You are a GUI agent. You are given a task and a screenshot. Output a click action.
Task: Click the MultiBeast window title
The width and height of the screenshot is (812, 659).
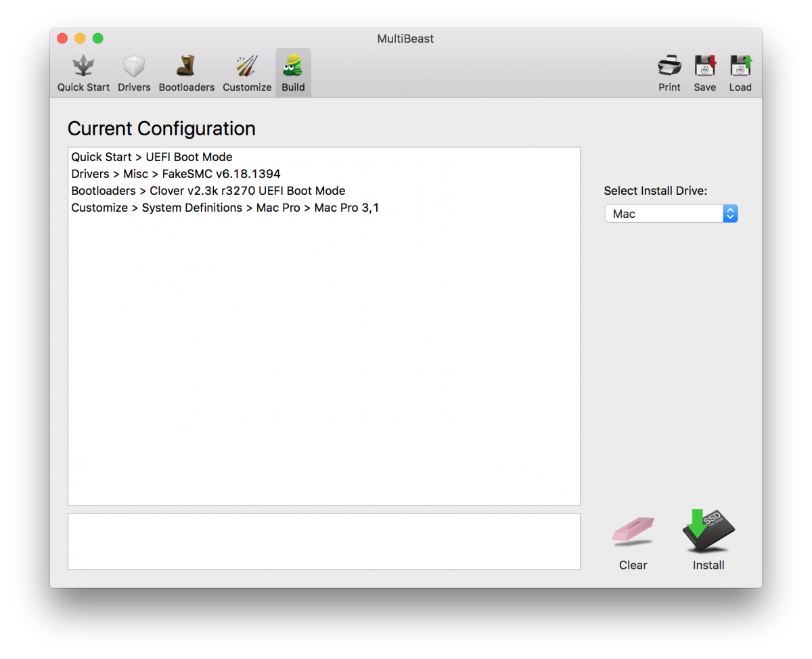405,39
